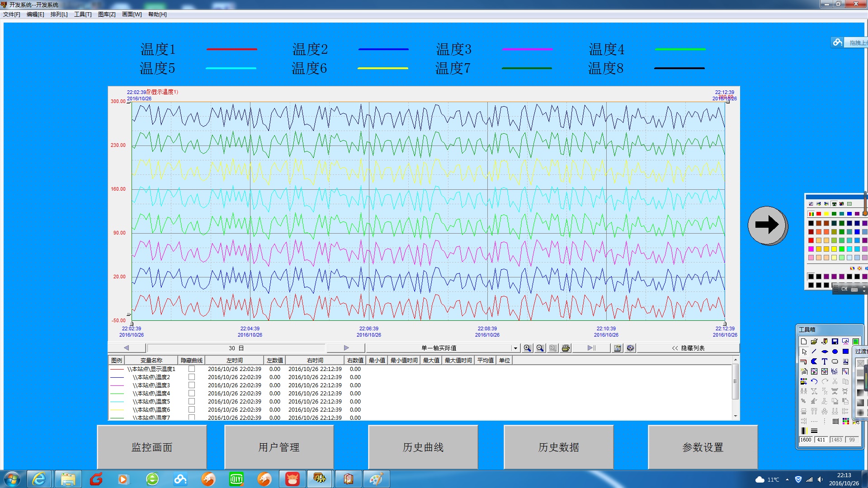Open the 工具[T] menu
868x488 pixels.
(x=83, y=14)
